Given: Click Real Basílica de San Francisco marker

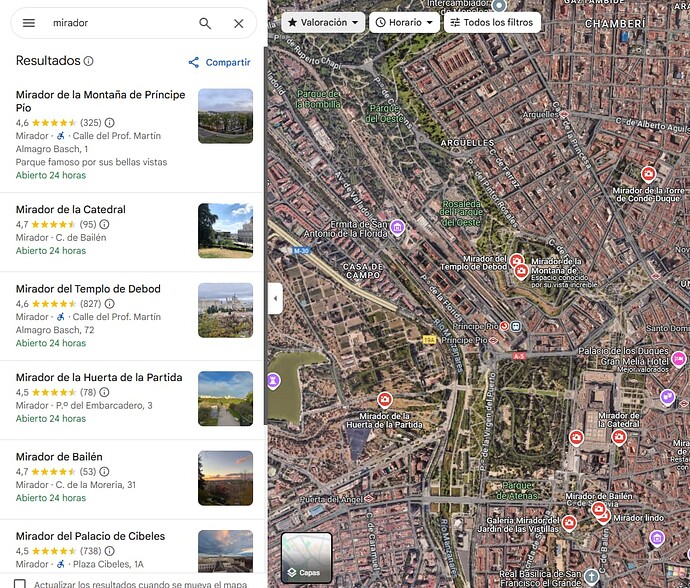Looking at the screenshot, I should coord(592,576).
